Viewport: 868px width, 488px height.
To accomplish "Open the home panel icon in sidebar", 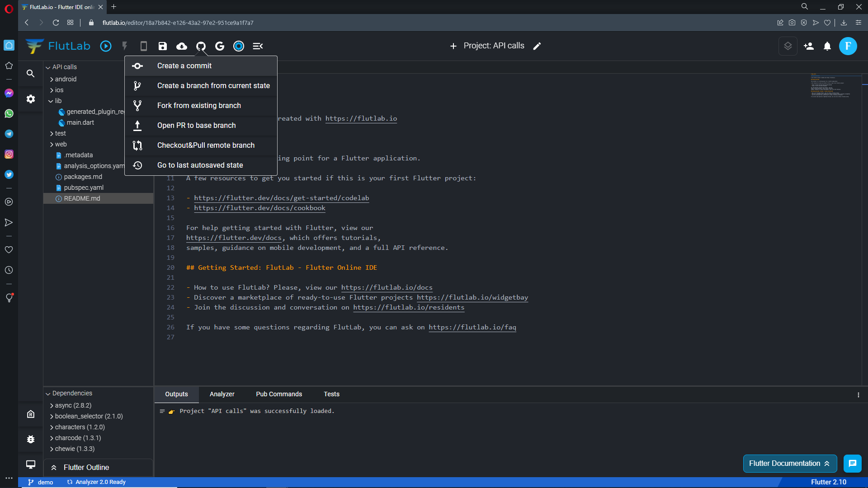I will [31, 414].
